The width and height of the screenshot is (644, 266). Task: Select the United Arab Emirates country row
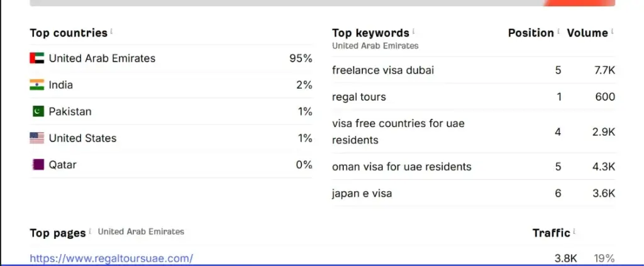click(x=171, y=58)
